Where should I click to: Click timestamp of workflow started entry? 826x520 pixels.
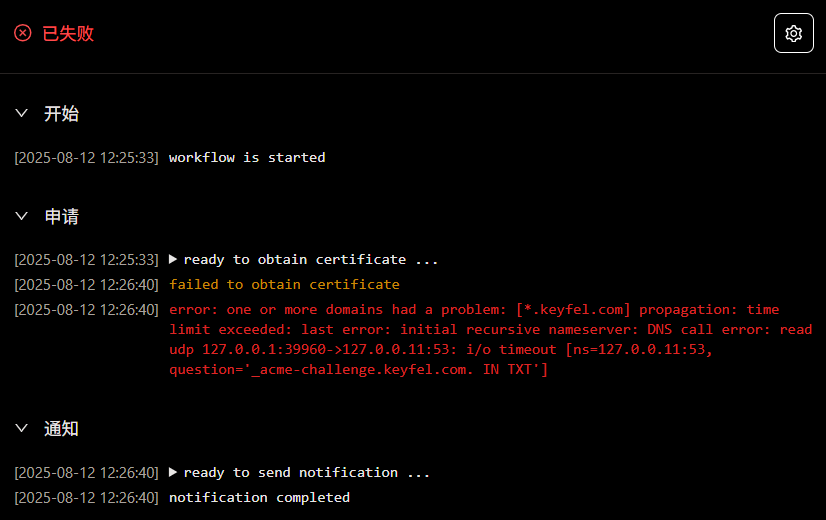point(86,158)
